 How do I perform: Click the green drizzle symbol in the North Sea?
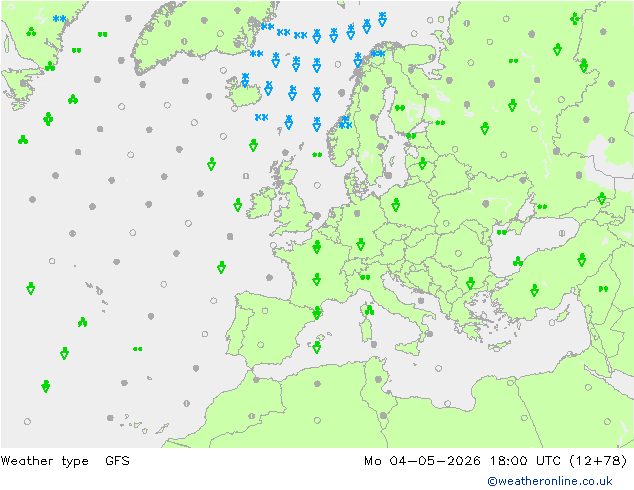pyautogui.click(x=317, y=154)
